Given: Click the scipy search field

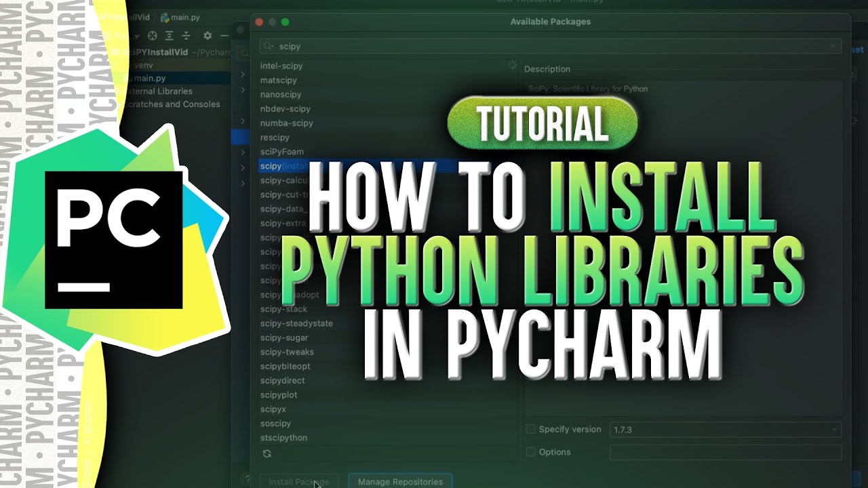Looking at the screenshot, I should click(551, 46).
